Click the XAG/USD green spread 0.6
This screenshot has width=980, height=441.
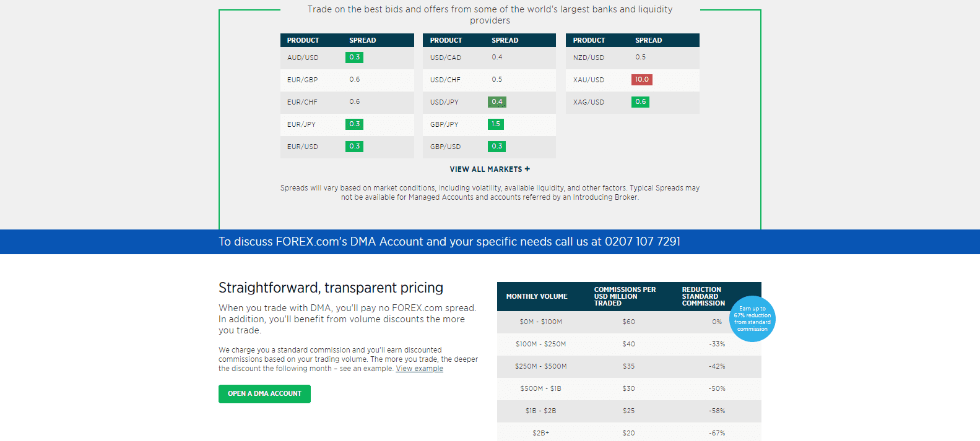(x=641, y=102)
